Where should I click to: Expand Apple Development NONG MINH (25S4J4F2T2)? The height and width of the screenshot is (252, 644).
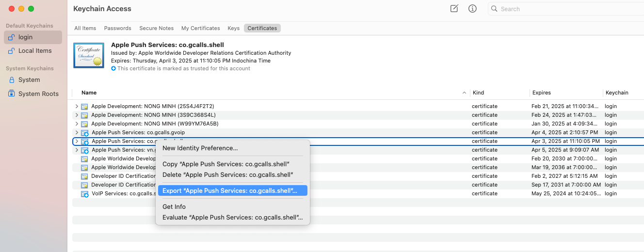pos(77,106)
